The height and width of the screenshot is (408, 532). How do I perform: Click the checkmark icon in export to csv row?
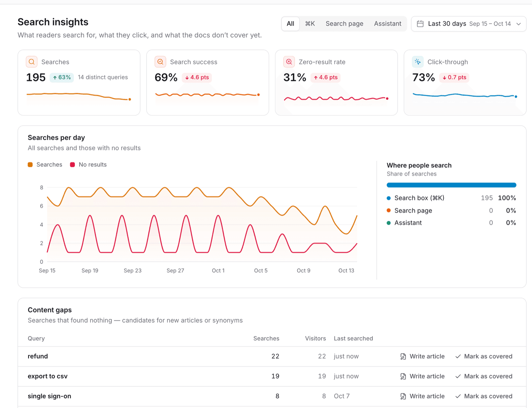[458, 376]
